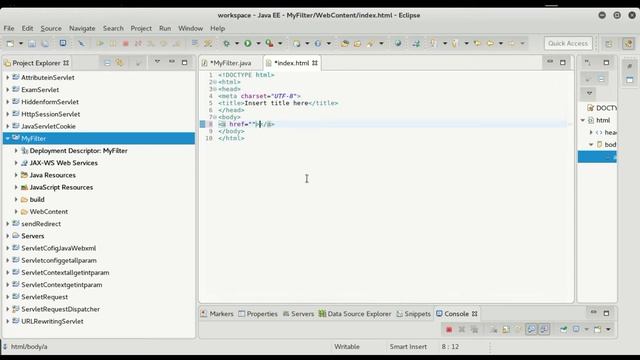Open the Source menu

coord(51,28)
